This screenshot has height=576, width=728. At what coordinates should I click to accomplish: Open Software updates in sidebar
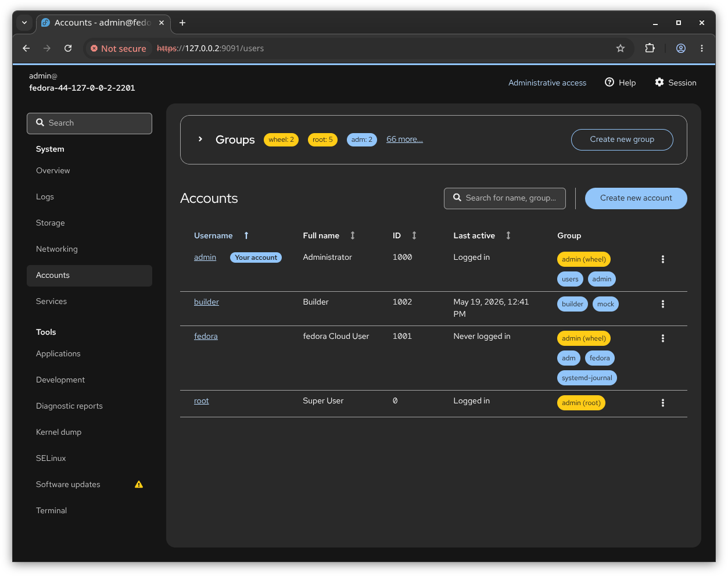(89, 484)
